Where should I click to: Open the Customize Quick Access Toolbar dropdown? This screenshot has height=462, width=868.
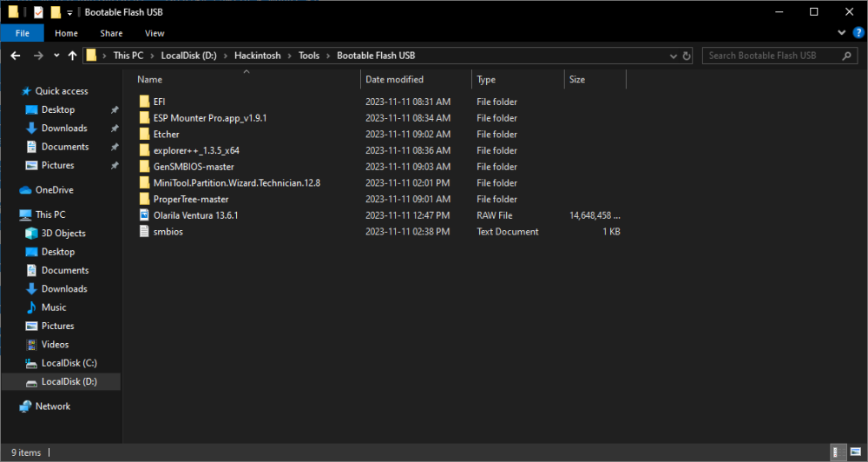point(69,13)
